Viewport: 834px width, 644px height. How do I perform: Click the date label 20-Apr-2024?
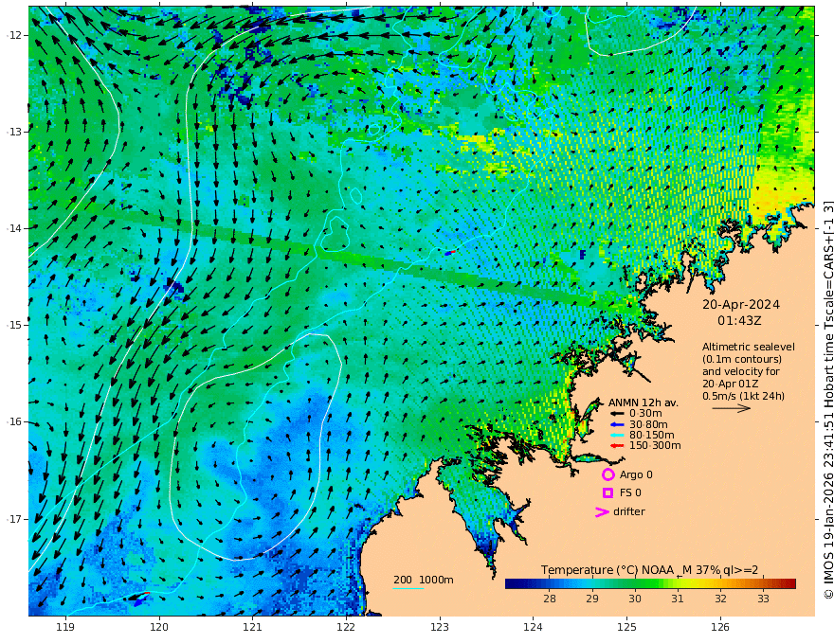tap(741, 304)
